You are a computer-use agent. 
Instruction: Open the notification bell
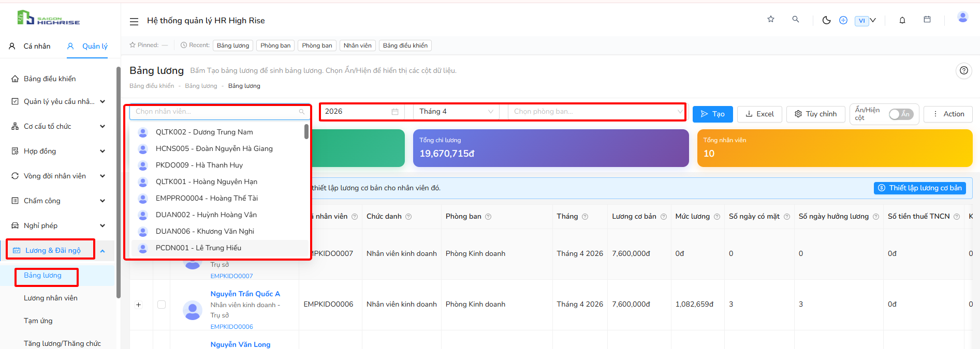point(902,20)
